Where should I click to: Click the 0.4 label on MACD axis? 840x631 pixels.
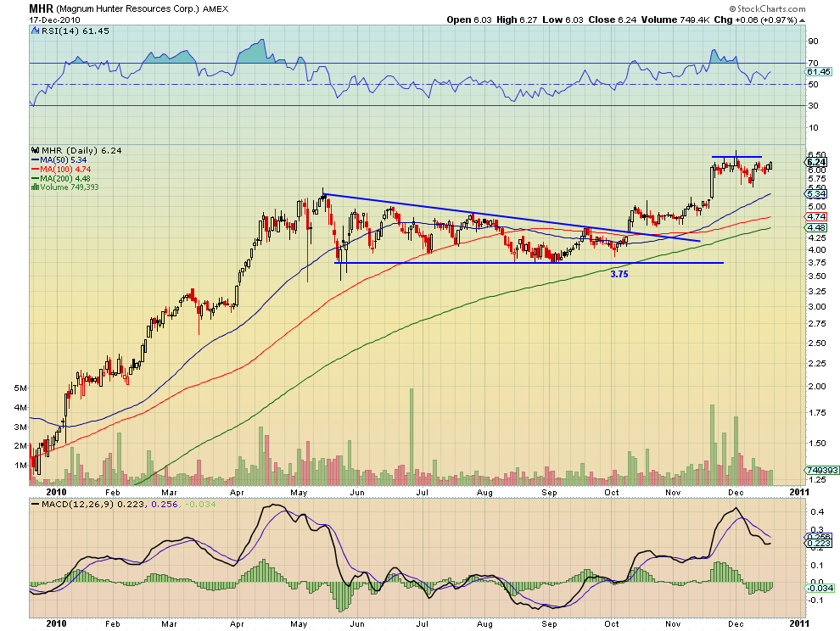click(817, 511)
